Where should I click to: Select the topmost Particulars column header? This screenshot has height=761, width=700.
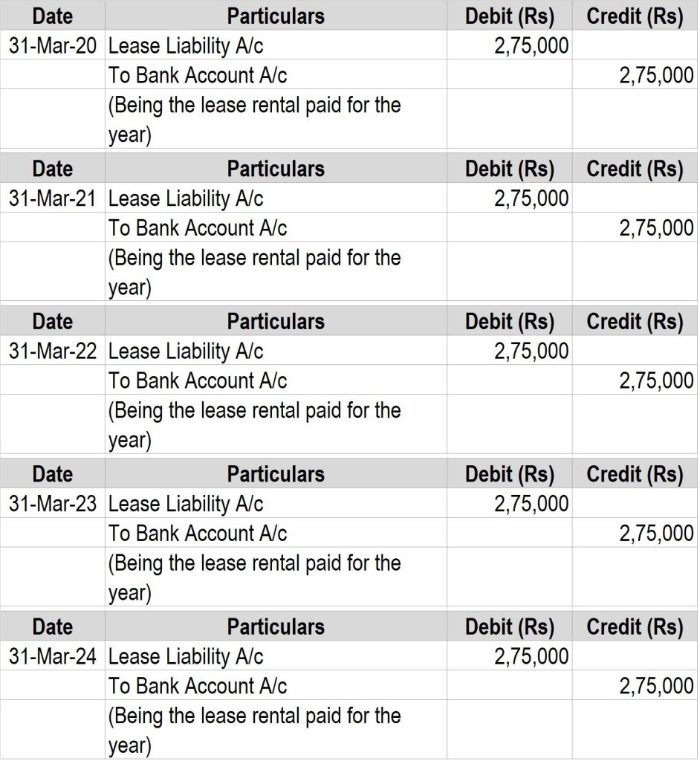pos(276,16)
